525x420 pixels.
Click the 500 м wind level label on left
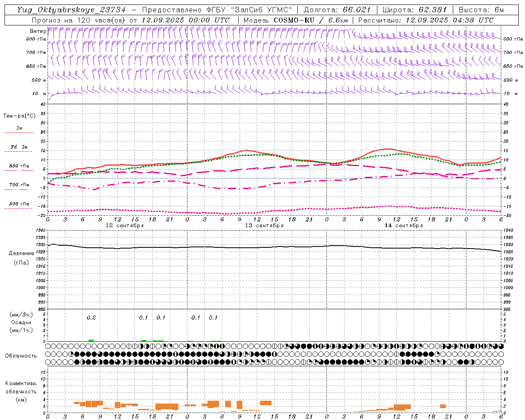coord(39,80)
